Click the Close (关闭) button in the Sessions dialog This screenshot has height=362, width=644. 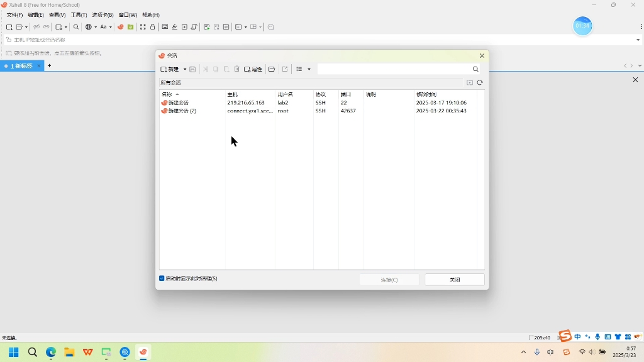click(x=455, y=280)
